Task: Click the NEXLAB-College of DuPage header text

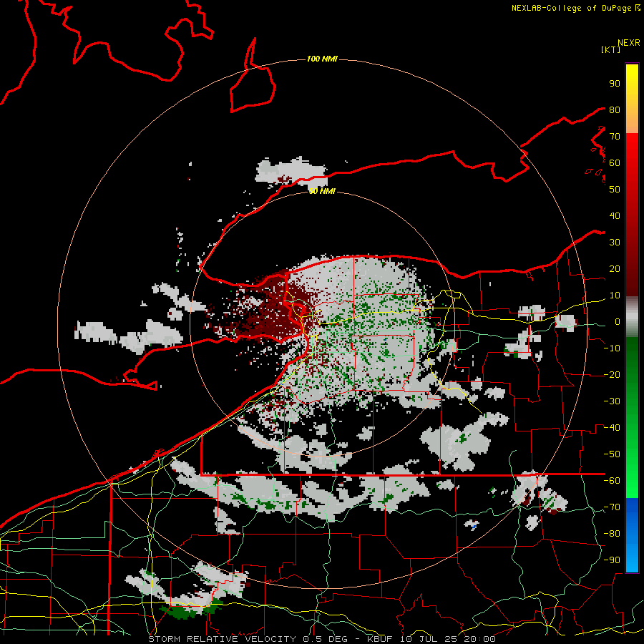Action: (572, 8)
